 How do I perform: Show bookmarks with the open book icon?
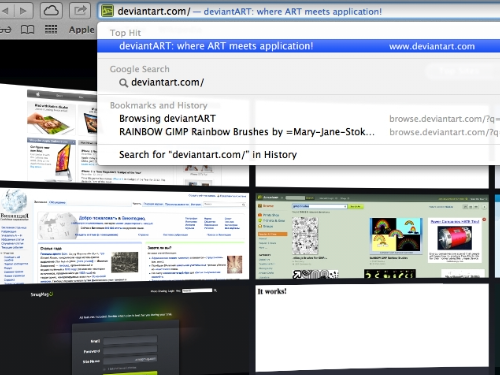tap(27, 30)
